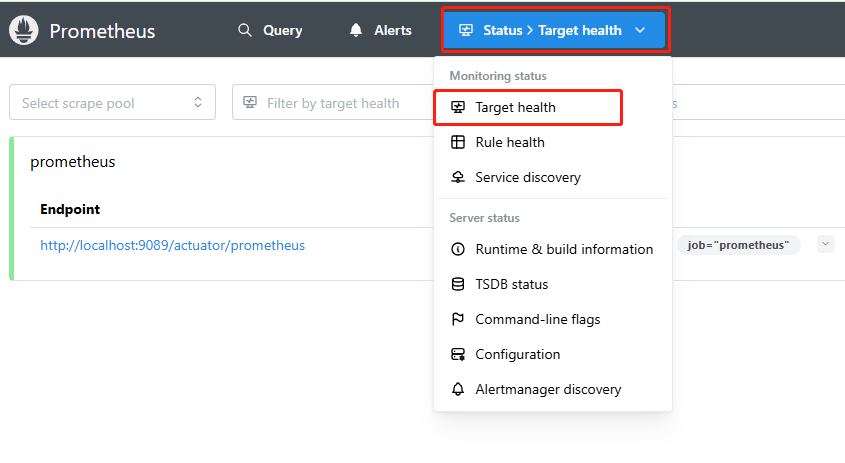This screenshot has height=463, width=845.
Task: Click the Alerts bell icon
Action: click(x=357, y=30)
